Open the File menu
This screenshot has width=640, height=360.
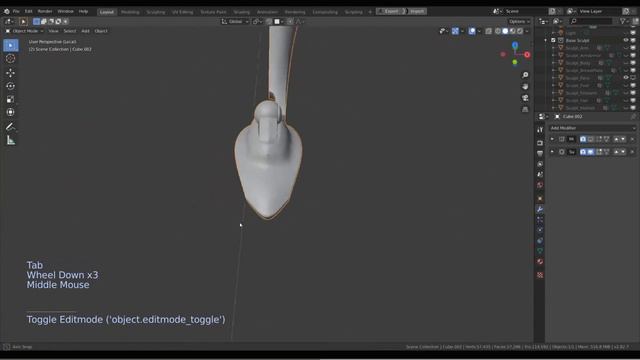[x=16, y=11]
